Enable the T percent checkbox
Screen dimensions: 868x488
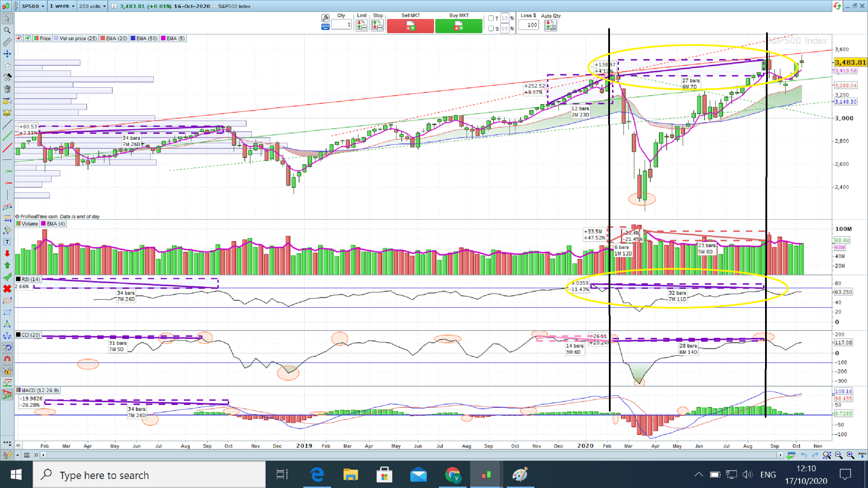click(x=491, y=18)
